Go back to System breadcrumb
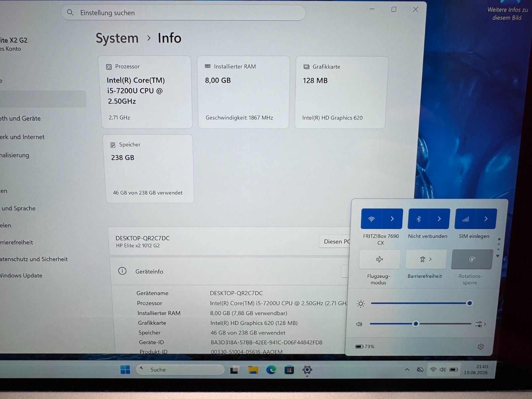 [x=117, y=38]
